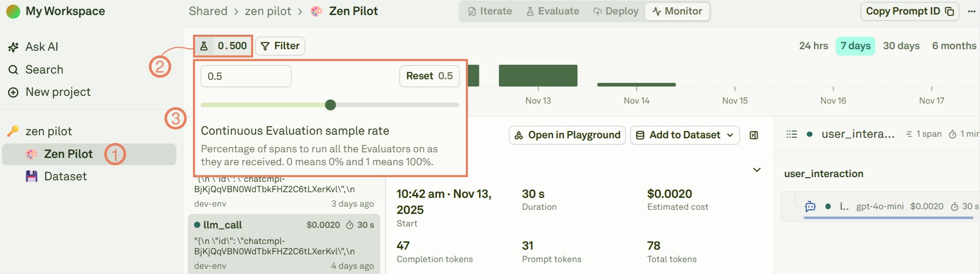Image resolution: width=980 pixels, height=274 pixels.
Task: Open the Dataset item in sidebar
Action: (65, 177)
